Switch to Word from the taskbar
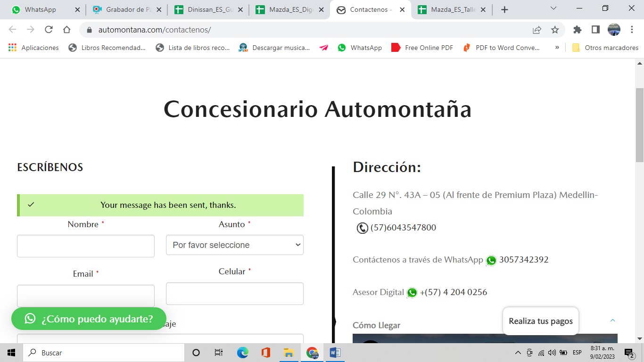 (335, 353)
